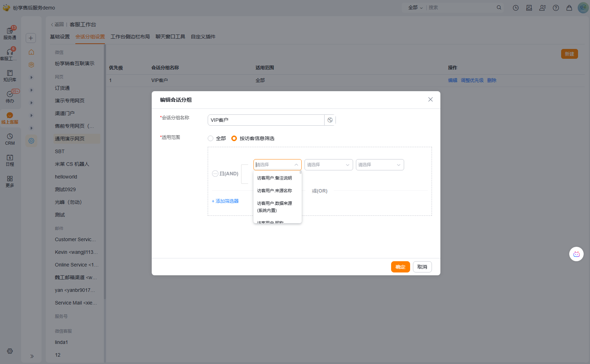This screenshot has height=364, width=590.
Task: Close the 编辑会话分组 dialog
Action: (x=431, y=100)
